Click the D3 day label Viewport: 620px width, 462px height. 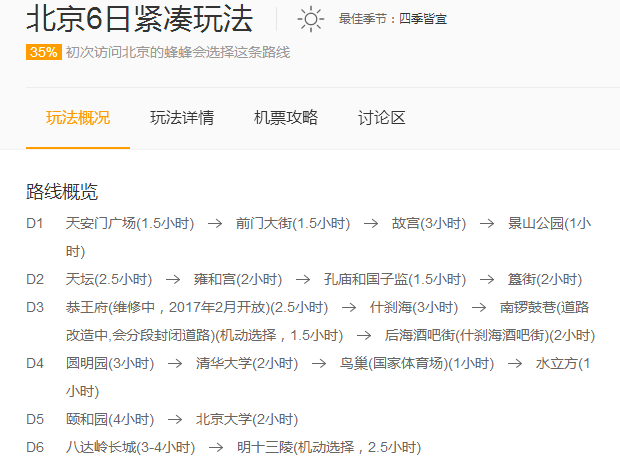tap(35, 307)
